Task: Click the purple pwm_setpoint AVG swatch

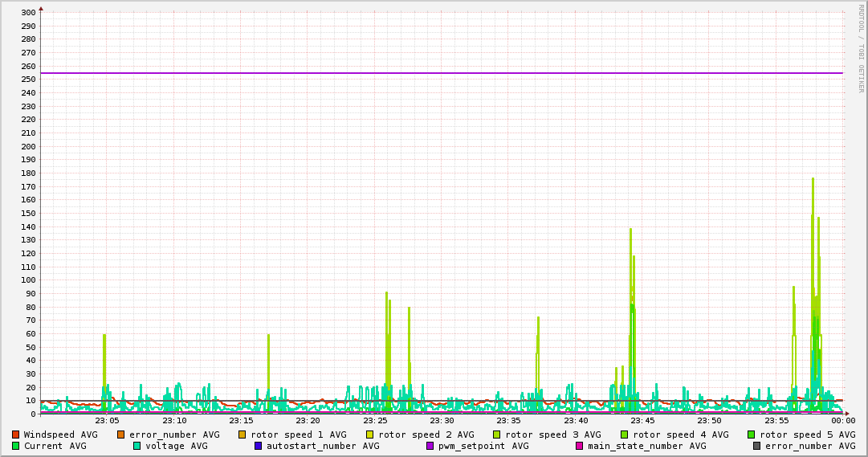Action: [430, 446]
